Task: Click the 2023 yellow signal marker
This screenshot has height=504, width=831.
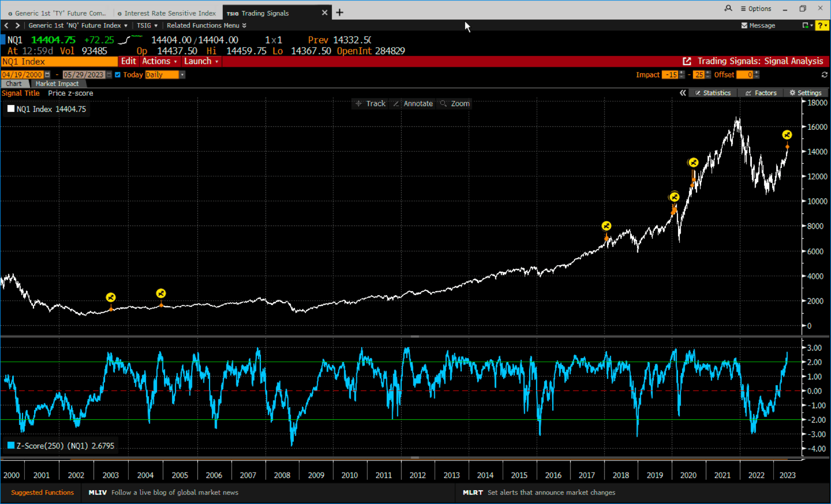Action: click(787, 135)
